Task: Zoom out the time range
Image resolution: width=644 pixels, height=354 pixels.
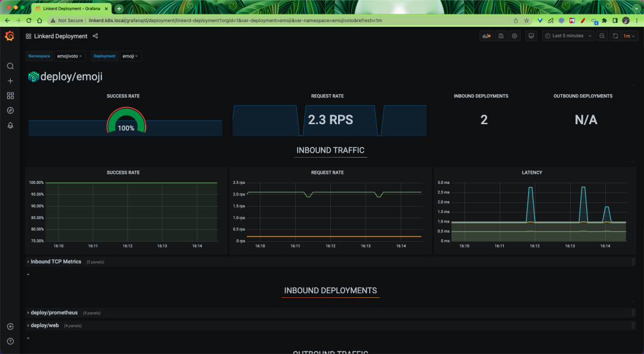Action: pos(602,36)
